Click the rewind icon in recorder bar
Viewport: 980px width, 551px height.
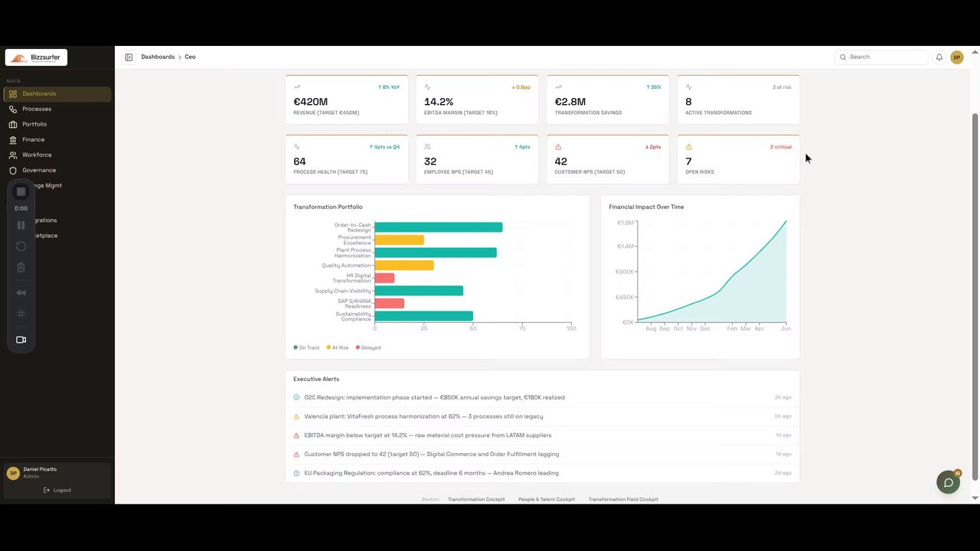coord(21,292)
